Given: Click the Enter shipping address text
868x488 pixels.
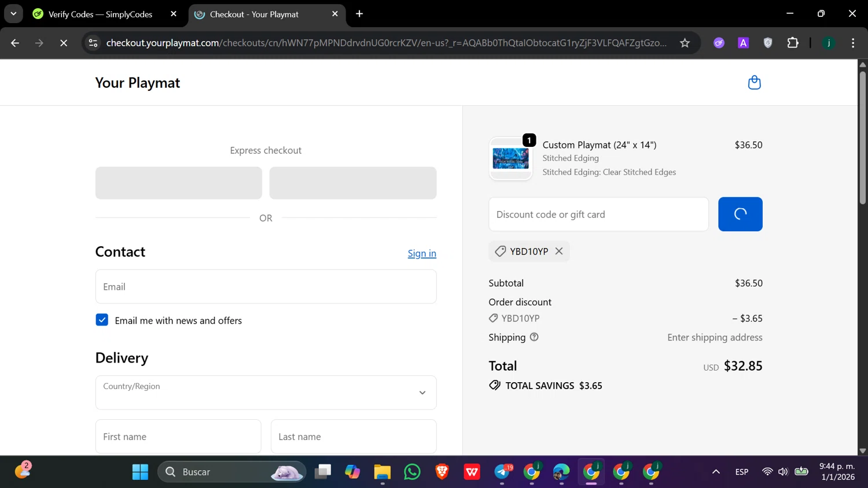Looking at the screenshot, I should pos(715,337).
